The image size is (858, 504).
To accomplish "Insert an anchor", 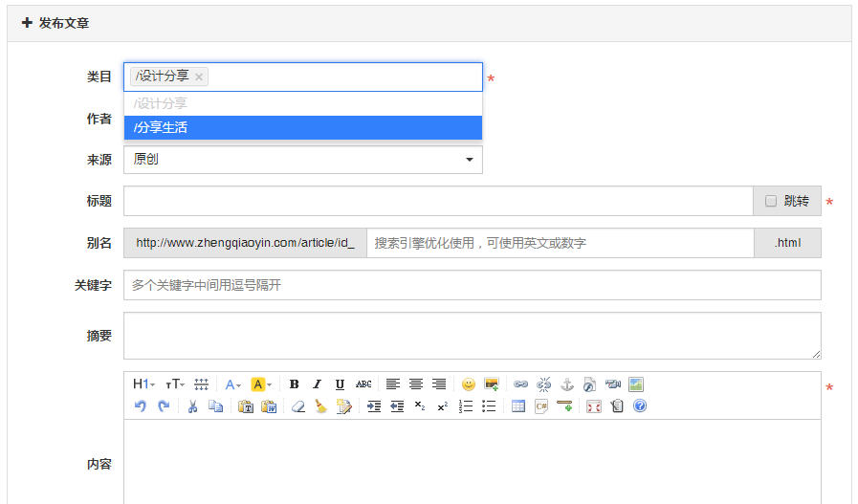I will coord(567,384).
